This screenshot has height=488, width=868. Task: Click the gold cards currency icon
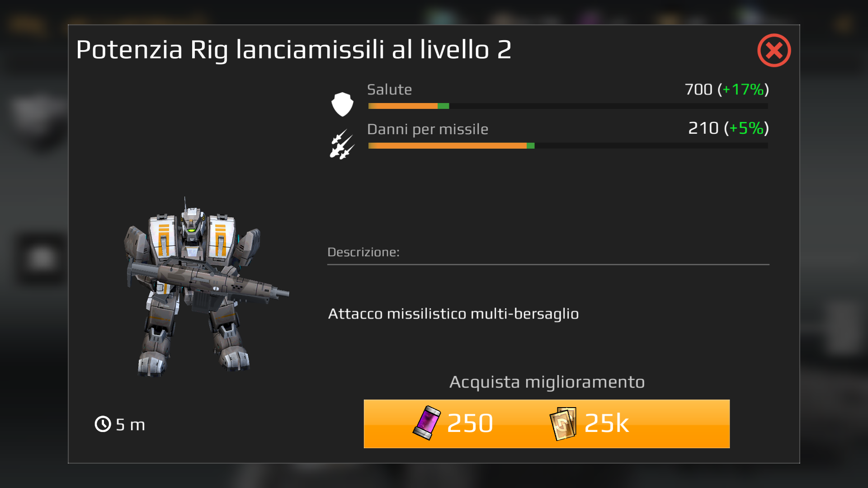563,424
